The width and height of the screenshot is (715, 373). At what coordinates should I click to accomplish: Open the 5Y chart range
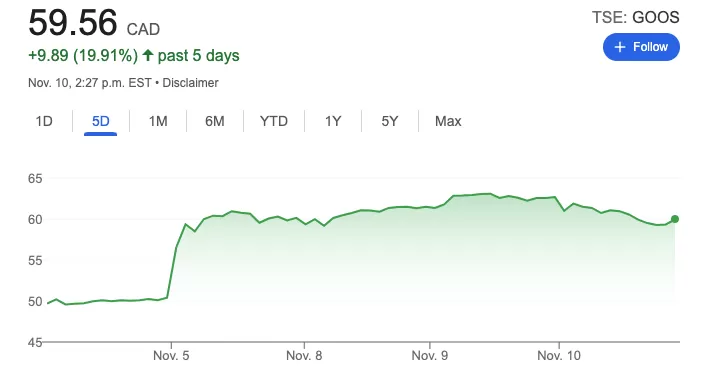click(390, 121)
